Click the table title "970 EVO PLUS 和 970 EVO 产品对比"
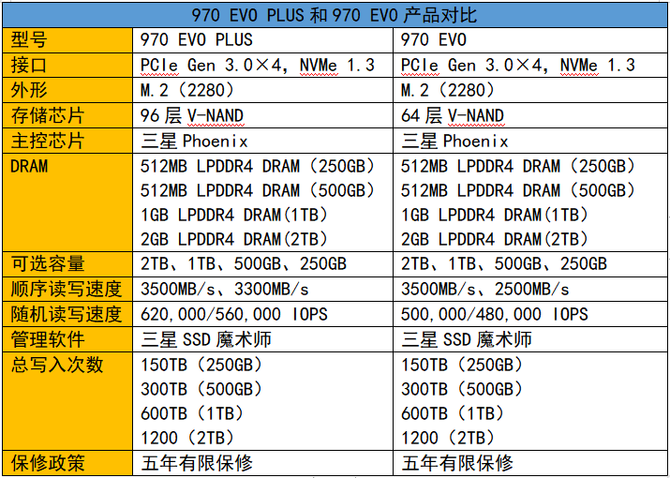This screenshot has height=478, width=670. pyautogui.click(x=334, y=16)
